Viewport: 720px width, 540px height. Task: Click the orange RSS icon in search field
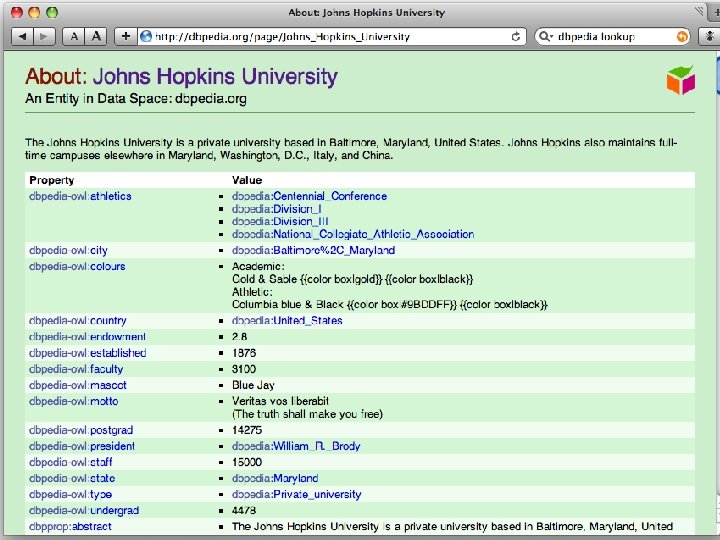coord(682,35)
